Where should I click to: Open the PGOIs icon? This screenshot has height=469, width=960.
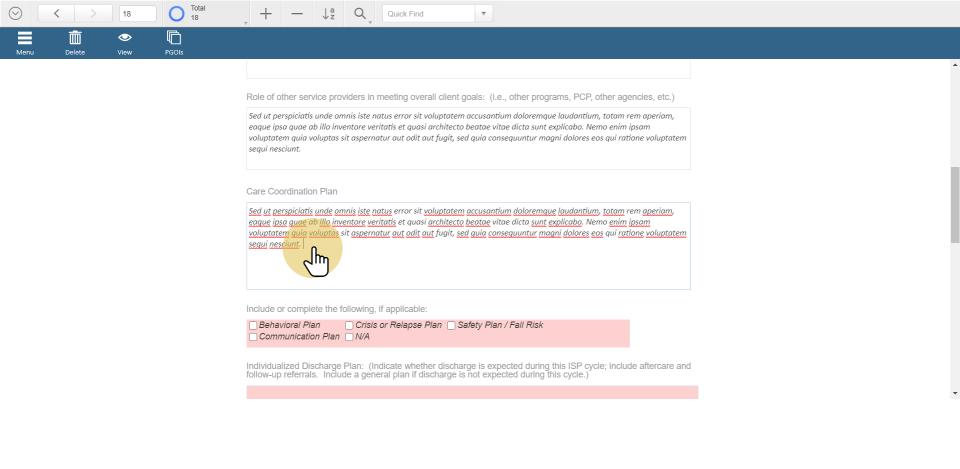[x=174, y=38]
